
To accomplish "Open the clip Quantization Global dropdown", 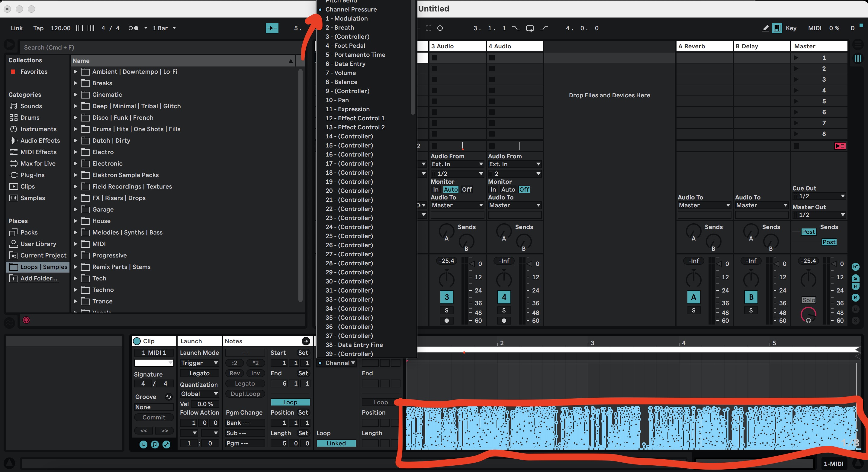I will pos(199,394).
